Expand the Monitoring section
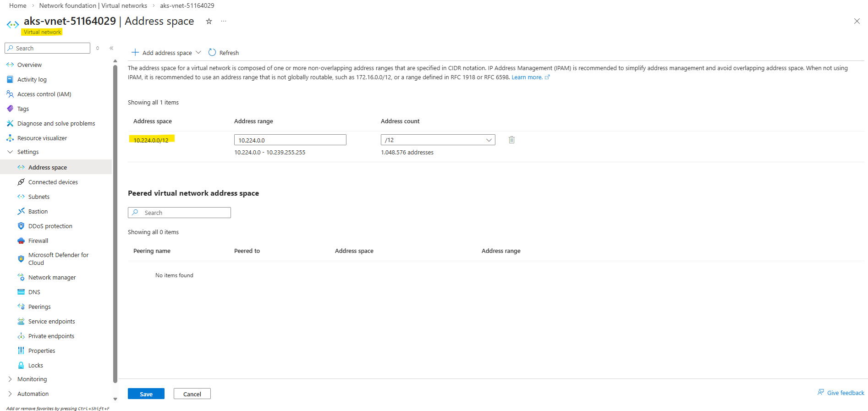The image size is (868, 411). coord(10,379)
